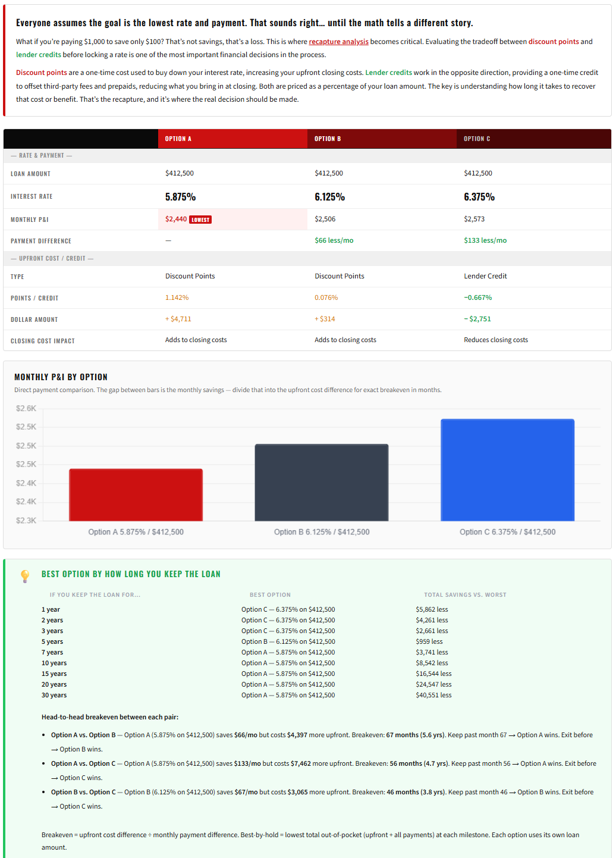The width and height of the screenshot is (616, 858).
Task: Click the $2.6K y-axis label
Action: coord(26,408)
